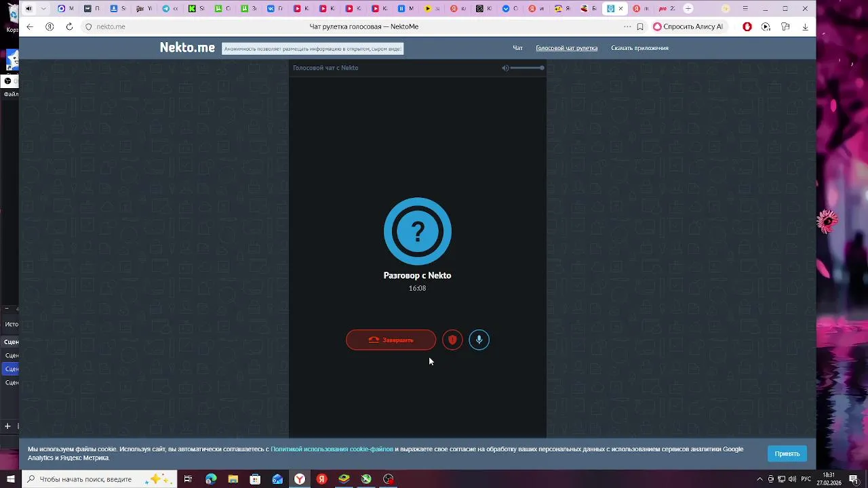Mute the microphone in voice chat

[479, 340]
